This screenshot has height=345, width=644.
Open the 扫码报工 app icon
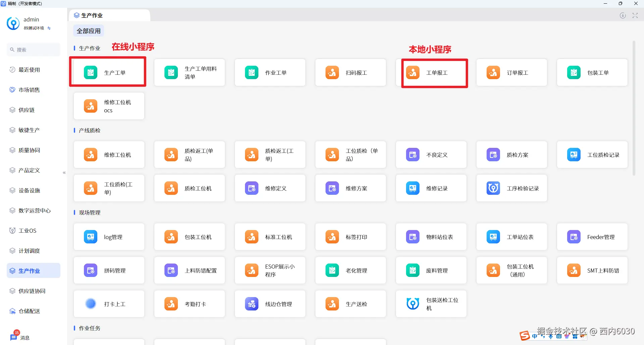(332, 72)
